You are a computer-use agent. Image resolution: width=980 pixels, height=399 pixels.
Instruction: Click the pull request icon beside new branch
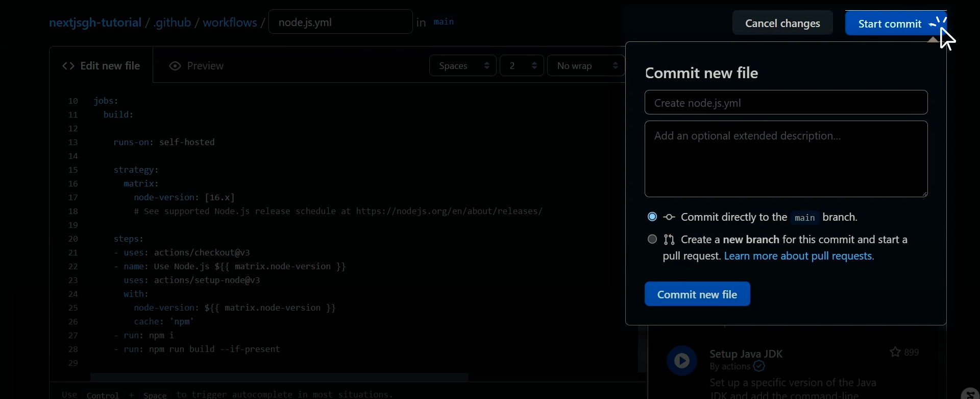coord(669,240)
